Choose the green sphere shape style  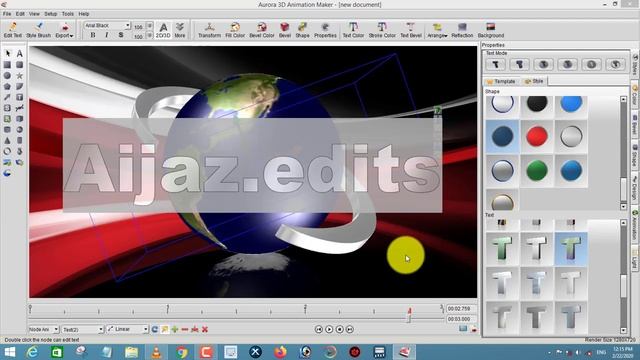[537, 170]
